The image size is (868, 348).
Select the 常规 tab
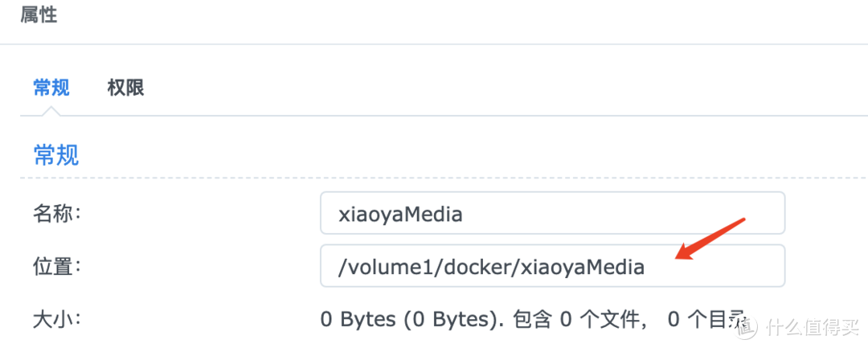coord(51,88)
